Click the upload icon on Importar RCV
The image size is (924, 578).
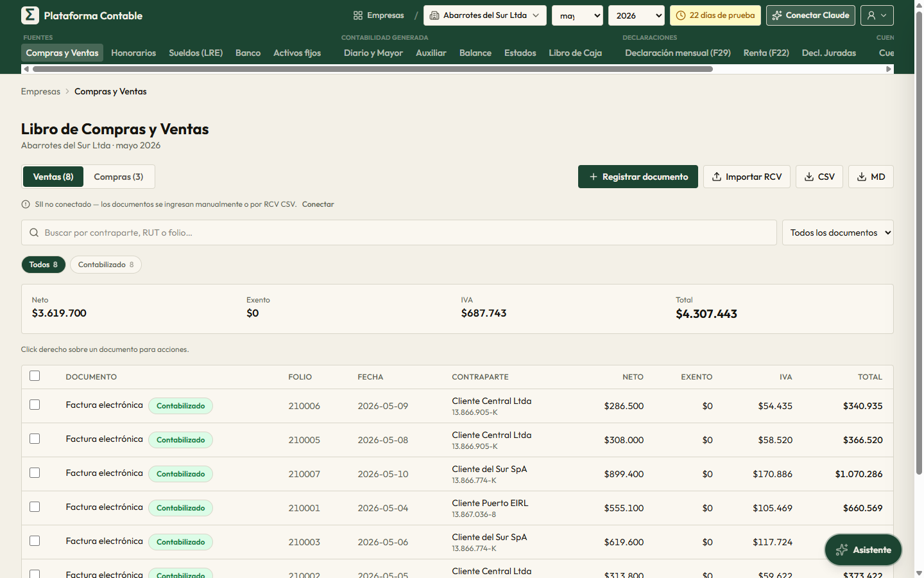tap(717, 177)
